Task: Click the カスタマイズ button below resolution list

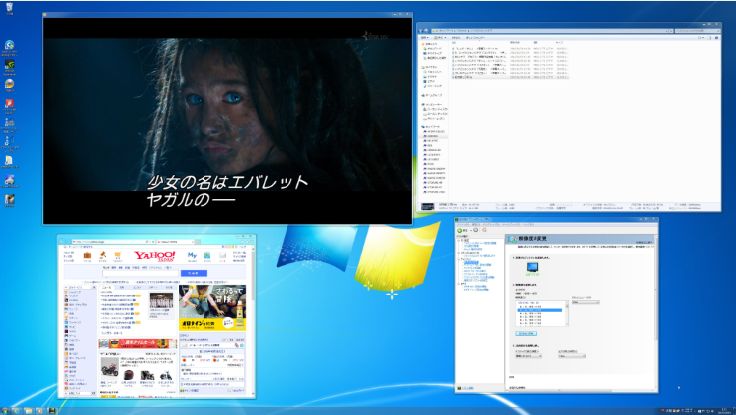Action: tap(526, 333)
